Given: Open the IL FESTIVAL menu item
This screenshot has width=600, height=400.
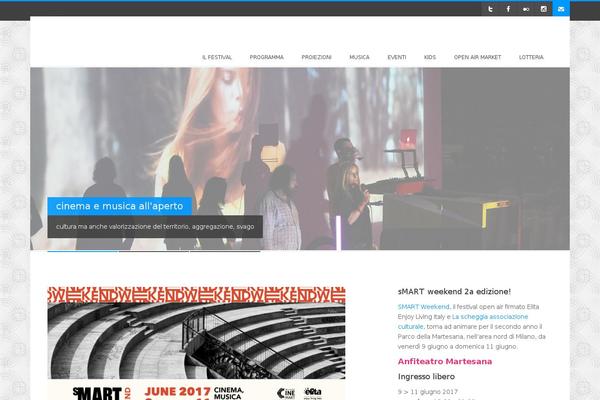Looking at the screenshot, I should pyautogui.click(x=217, y=57).
